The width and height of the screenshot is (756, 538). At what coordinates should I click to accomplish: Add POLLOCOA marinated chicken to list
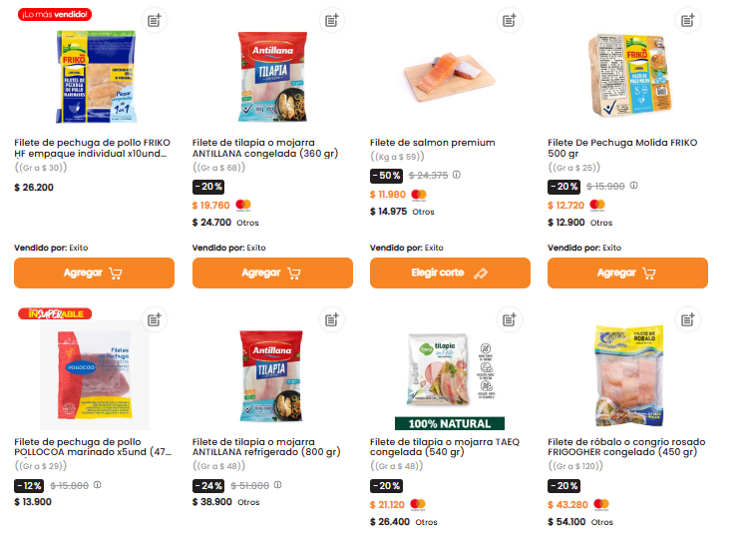tap(154, 319)
